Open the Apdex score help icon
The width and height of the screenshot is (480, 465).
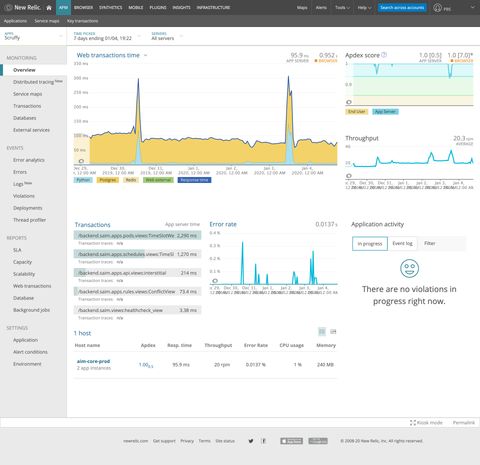coord(384,55)
